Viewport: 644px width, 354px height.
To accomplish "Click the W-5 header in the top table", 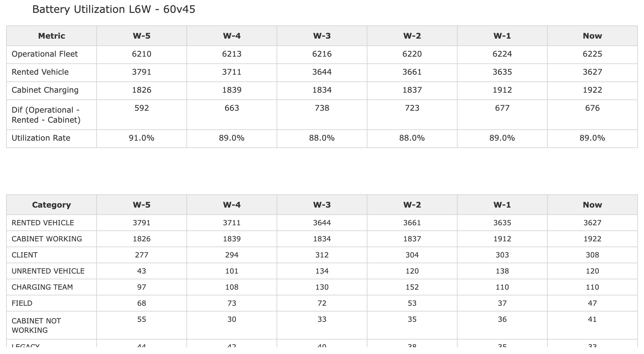I will pyautogui.click(x=142, y=36).
